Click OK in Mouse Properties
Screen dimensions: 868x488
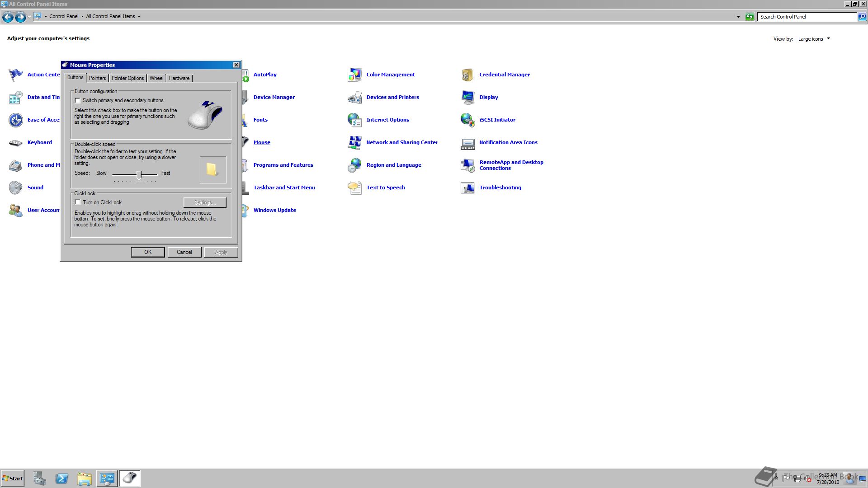click(148, 252)
